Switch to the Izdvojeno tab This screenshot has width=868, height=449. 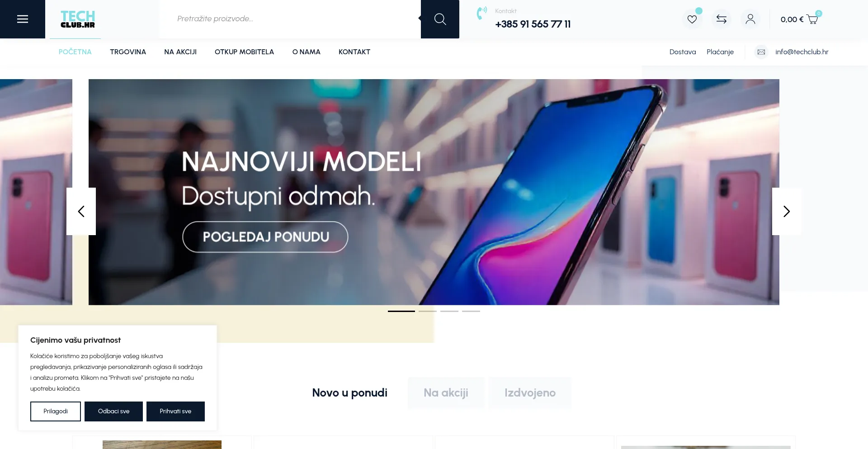tap(530, 393)
